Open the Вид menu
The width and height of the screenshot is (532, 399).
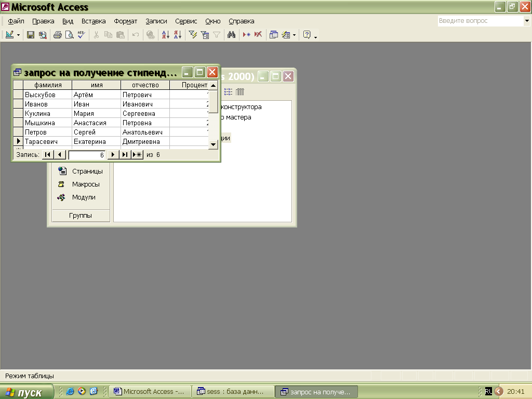[68, 21]
